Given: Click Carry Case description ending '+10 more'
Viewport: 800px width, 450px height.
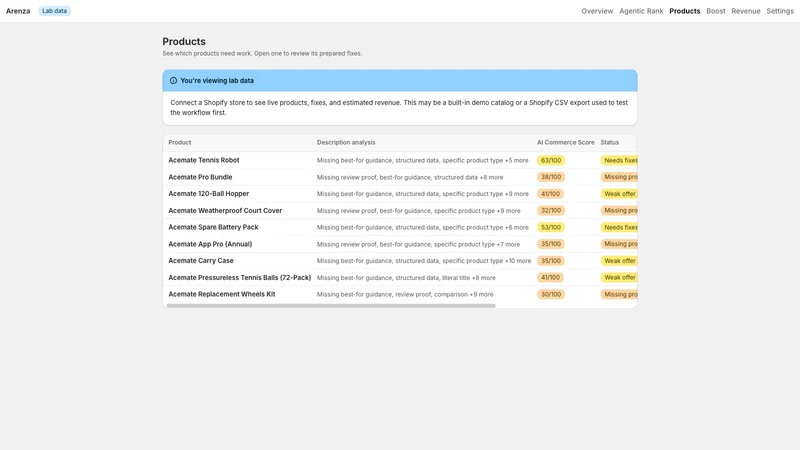Looking at the screenshot, I should pos(423,261).
